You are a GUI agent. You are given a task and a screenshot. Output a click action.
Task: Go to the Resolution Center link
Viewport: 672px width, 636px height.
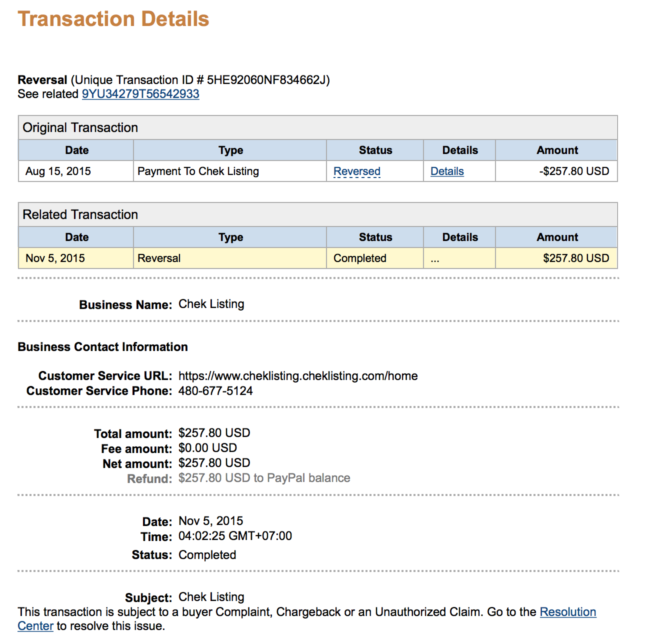(x=568, y=612)
